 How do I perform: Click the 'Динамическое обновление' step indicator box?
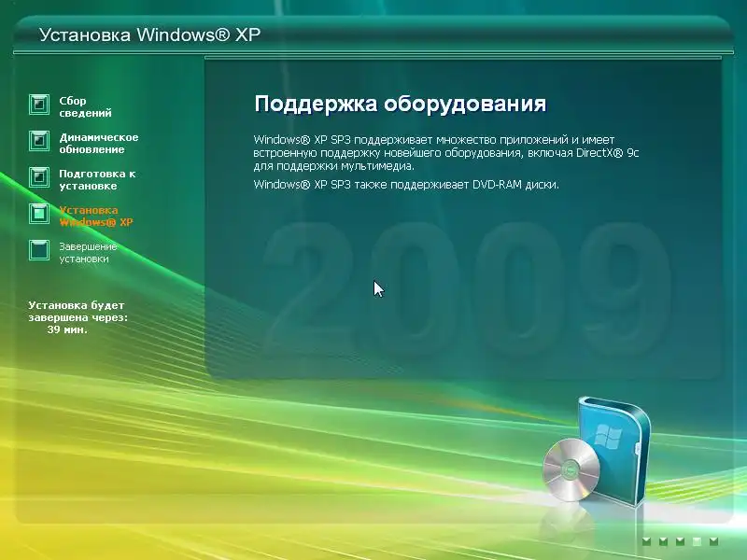click(x=39, y=141)
